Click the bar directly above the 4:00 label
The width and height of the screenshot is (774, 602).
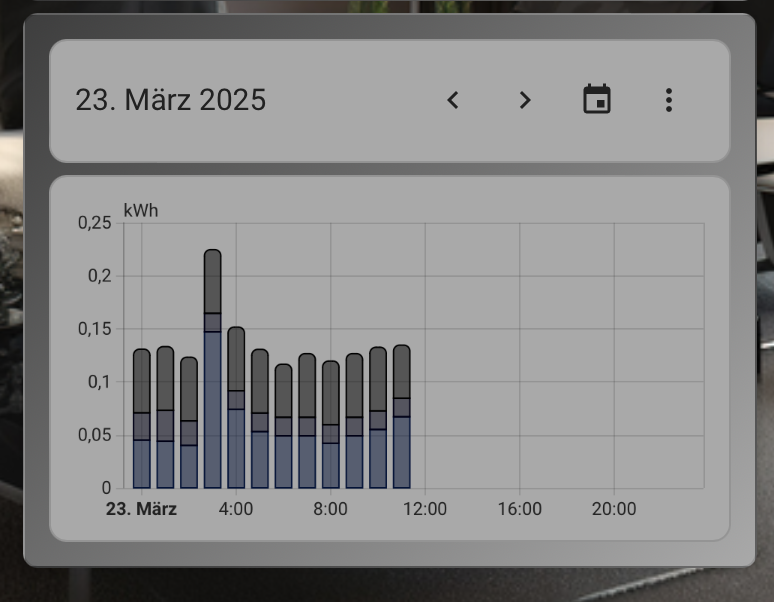[236, 410]
